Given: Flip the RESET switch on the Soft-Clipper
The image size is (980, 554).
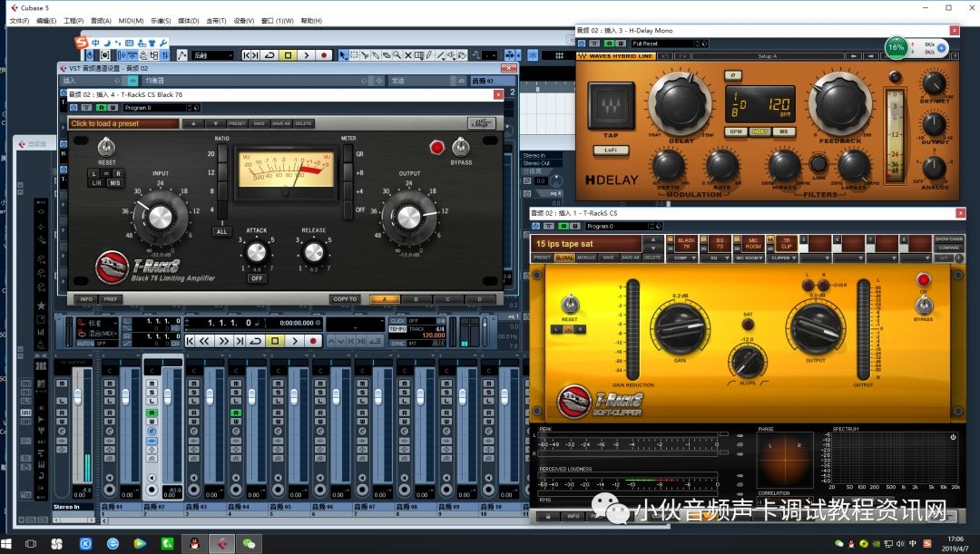Looking at the screenshot, I should (569, 304).
